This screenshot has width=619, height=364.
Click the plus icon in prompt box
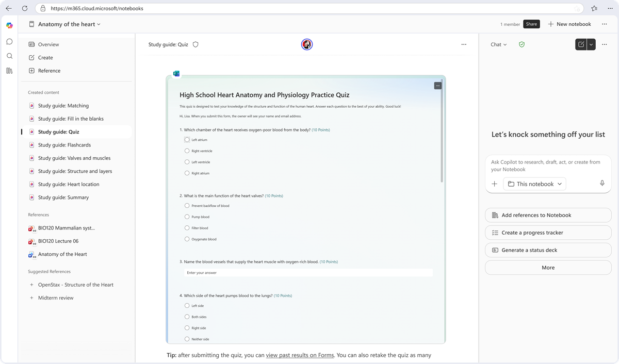(494, 184)
